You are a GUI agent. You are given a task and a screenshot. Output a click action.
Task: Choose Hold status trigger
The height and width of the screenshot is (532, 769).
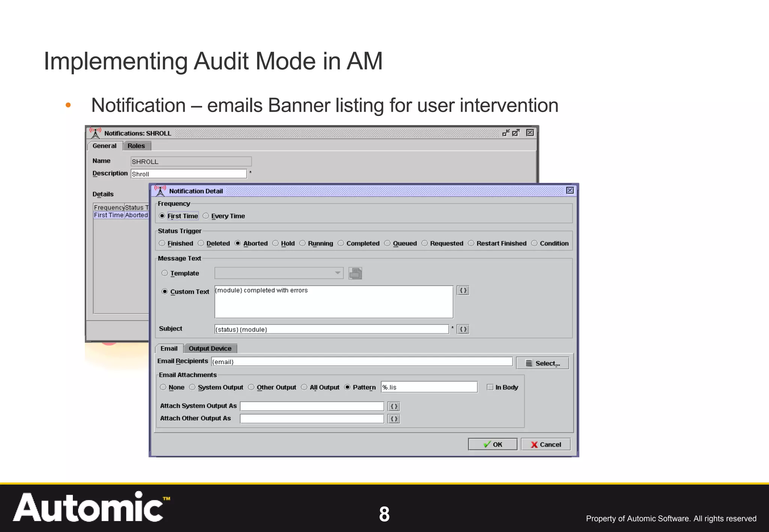click(x=283, y=243)
